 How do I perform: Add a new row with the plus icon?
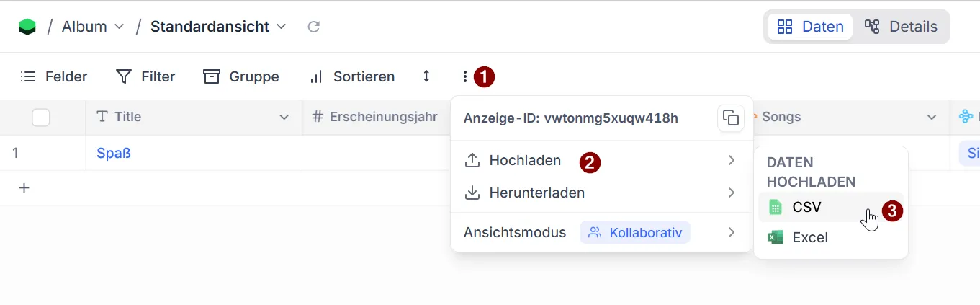pyautogui.click(x=24, y=188)
